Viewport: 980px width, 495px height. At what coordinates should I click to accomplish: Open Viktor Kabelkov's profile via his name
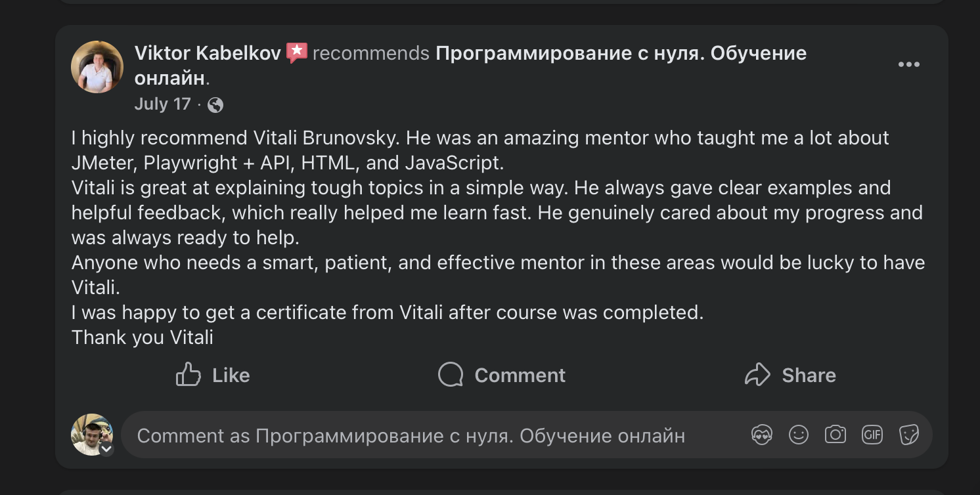[x=208, y=53]
